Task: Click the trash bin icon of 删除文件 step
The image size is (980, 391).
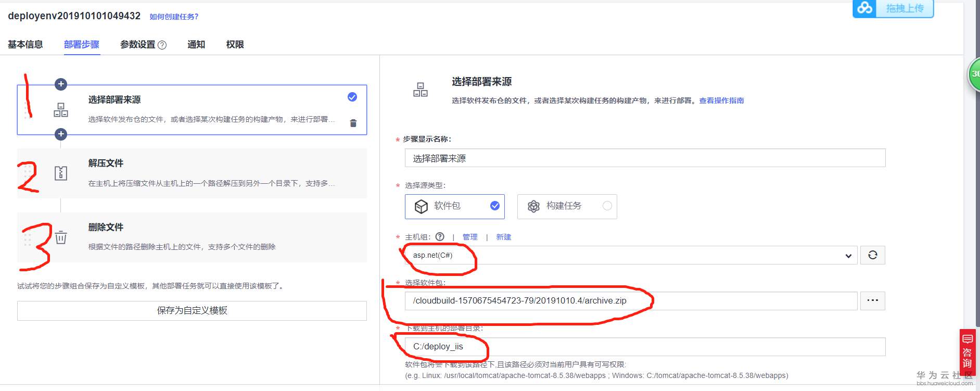Action: pyautogui.click(x=61, y=237)
